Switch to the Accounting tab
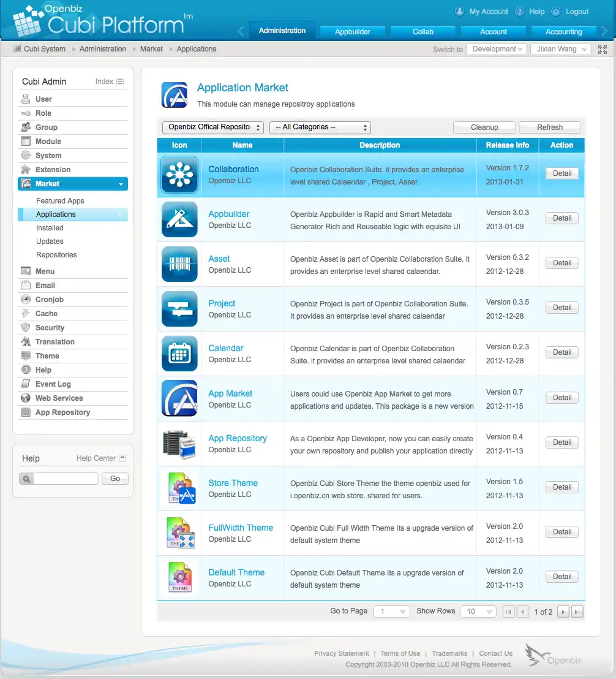Viewport: 616px width, 679px height. click(x=564, y=32)
